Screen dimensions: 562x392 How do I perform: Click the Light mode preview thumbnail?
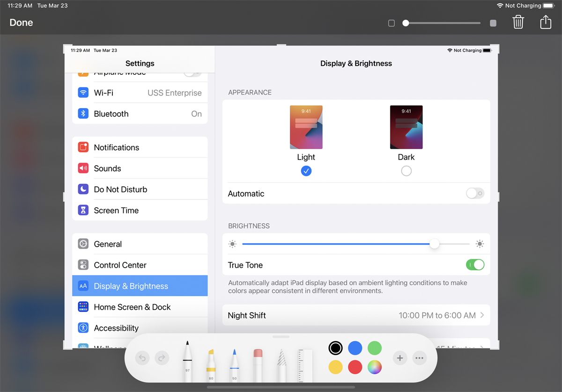(306, 127)
